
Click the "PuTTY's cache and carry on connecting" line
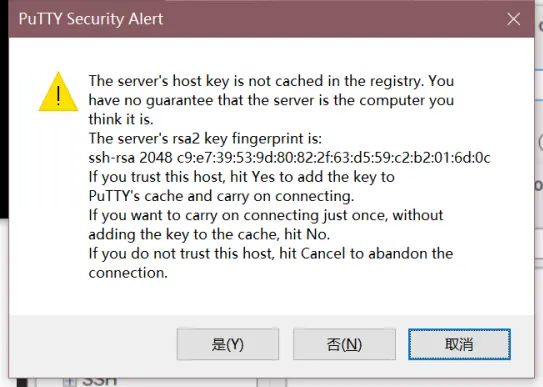[x=221, y=196]
